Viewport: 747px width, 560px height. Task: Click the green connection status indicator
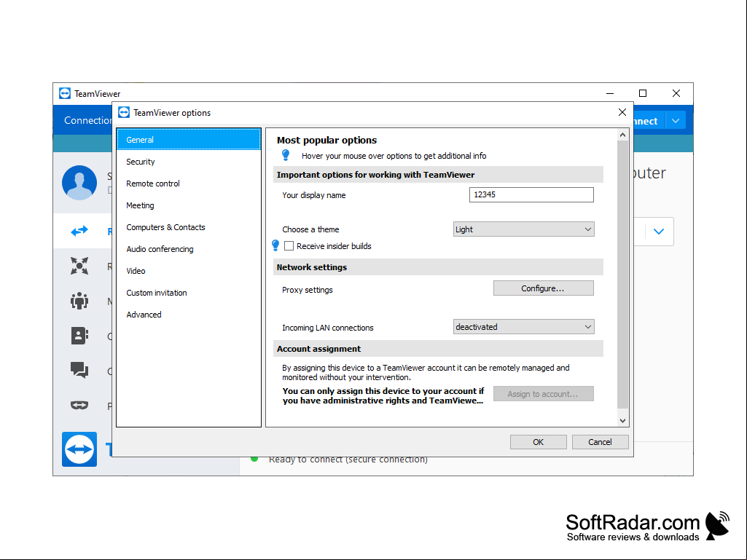coord(254,459)
